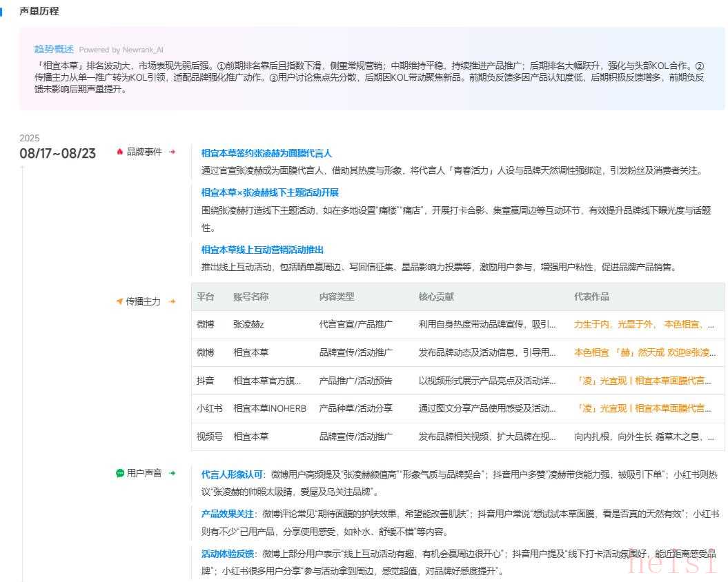The image size is (728, 582).
Task: Click the 平台 column header
Action: click(205, 297)
